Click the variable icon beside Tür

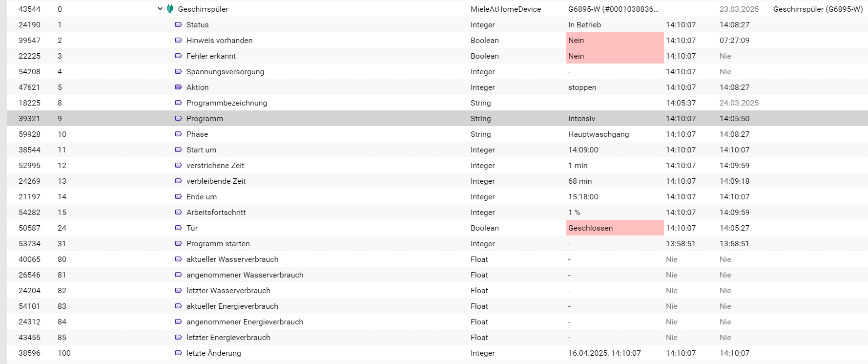[x=179, y=228]
